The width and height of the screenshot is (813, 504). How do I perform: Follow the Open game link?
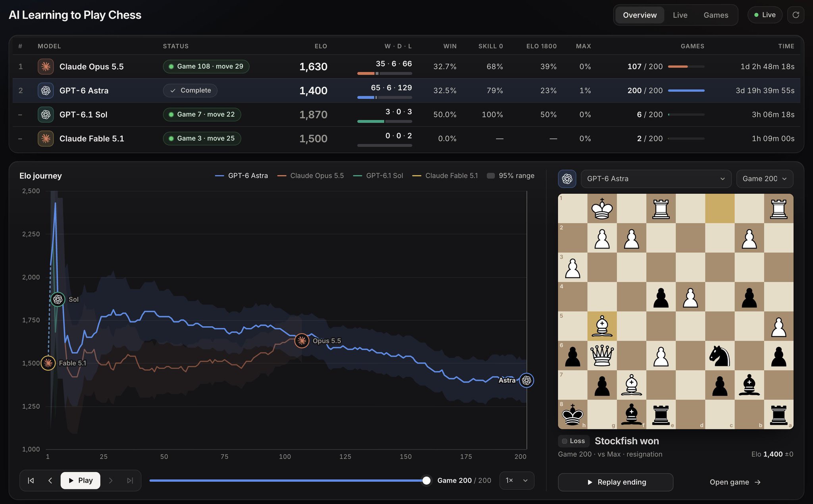[x=735, y=482]
